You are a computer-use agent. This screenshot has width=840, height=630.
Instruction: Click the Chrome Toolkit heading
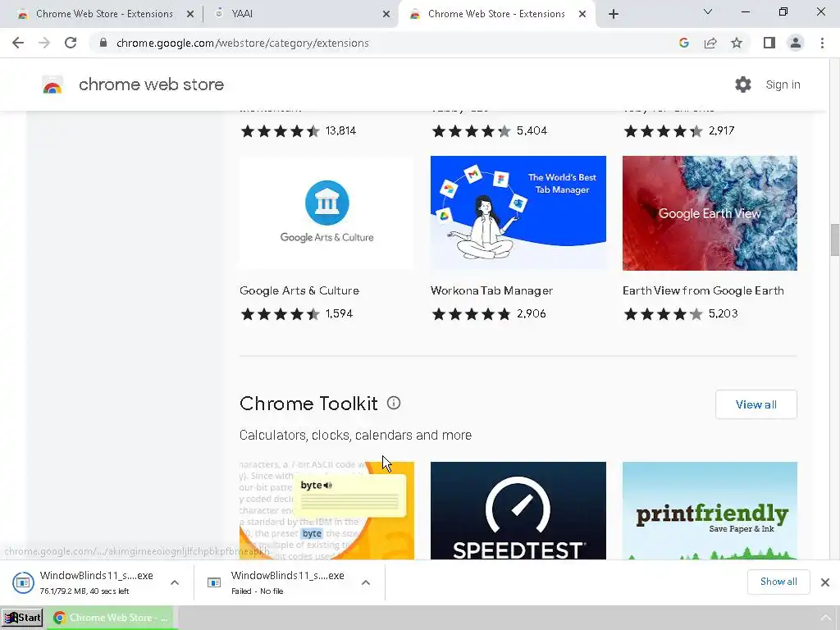pyautogui.click(x=308, y=404)
